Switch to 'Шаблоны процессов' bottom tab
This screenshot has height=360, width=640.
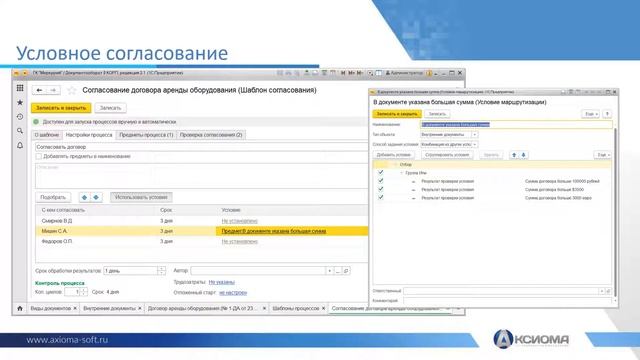296,309
